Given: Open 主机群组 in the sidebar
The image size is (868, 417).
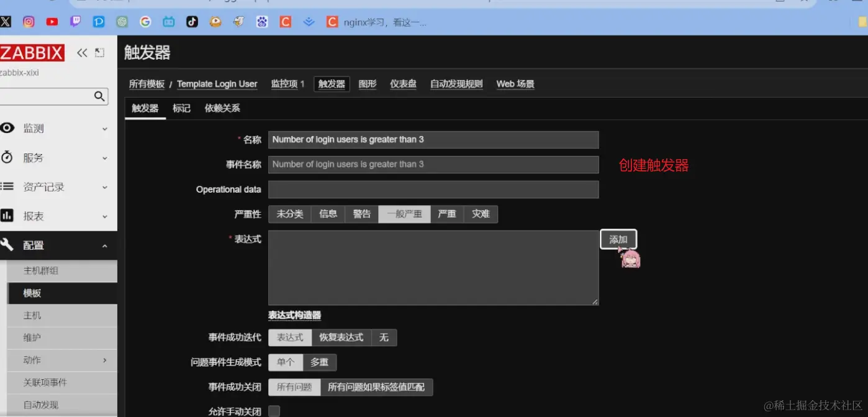Looking at the screenshot, I should point(62,271).
